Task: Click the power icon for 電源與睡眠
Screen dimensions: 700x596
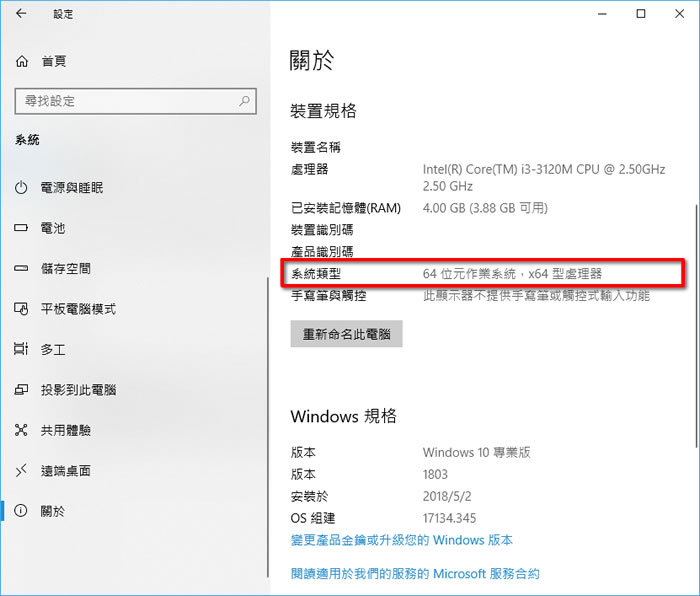Action: pos(21,188)
